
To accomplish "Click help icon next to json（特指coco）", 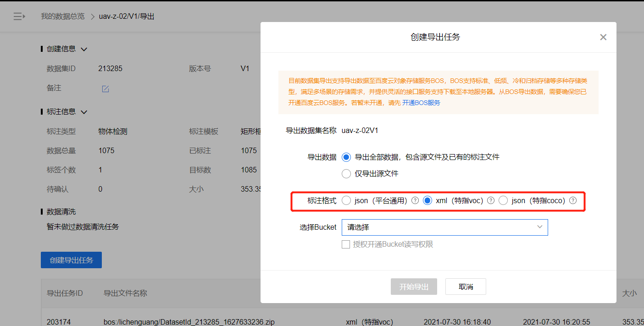I will 572,200.
